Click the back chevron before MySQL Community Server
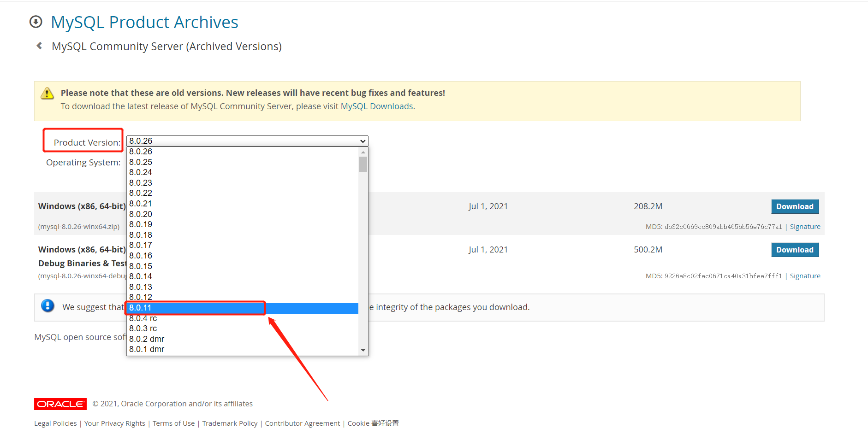The height and width of the screenshot is (434, 868). point(39,46)
